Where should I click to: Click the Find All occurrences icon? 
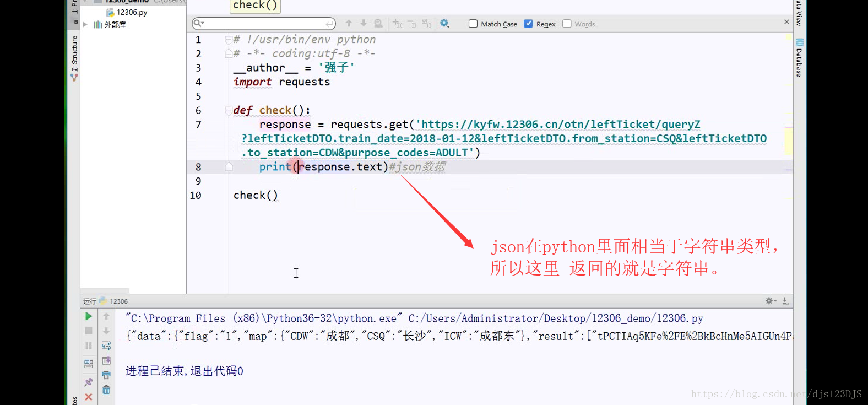tap(378, 23)
